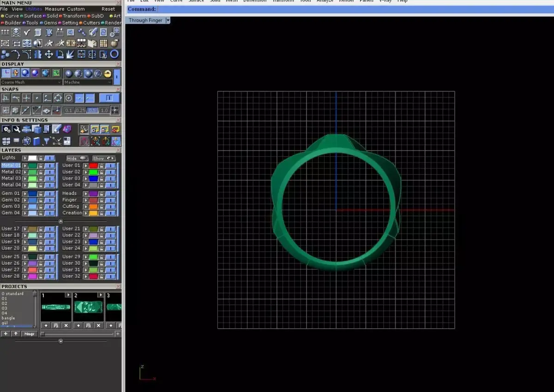554x392 pixels.
Task: Click the 45-degree angle snap icon
Action: tap(36, 110)
